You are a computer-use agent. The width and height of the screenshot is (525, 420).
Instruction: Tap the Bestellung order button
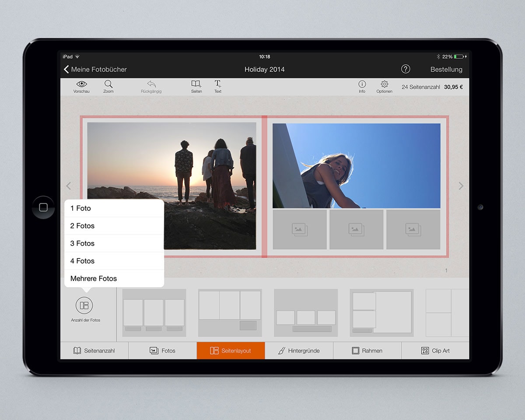click(x=446, y=69)
